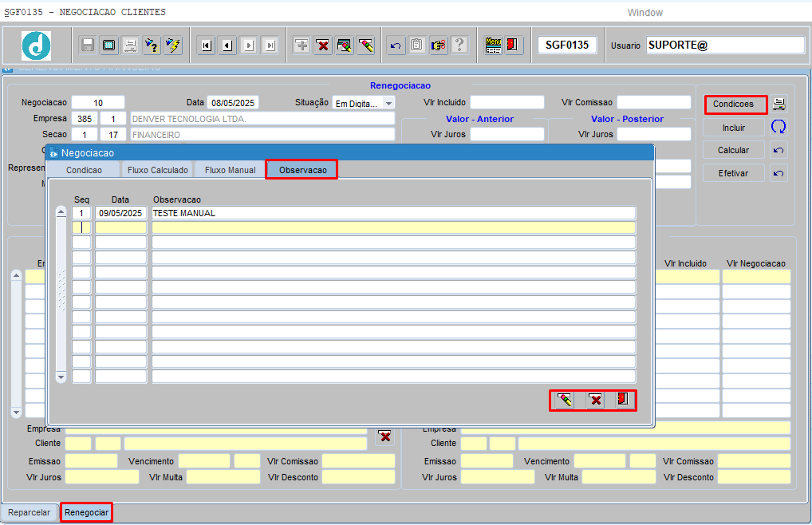Click the screen/monitor toolbar icon
The width and height of the screenshot is (812, 525).
click(x=108, y=45)
